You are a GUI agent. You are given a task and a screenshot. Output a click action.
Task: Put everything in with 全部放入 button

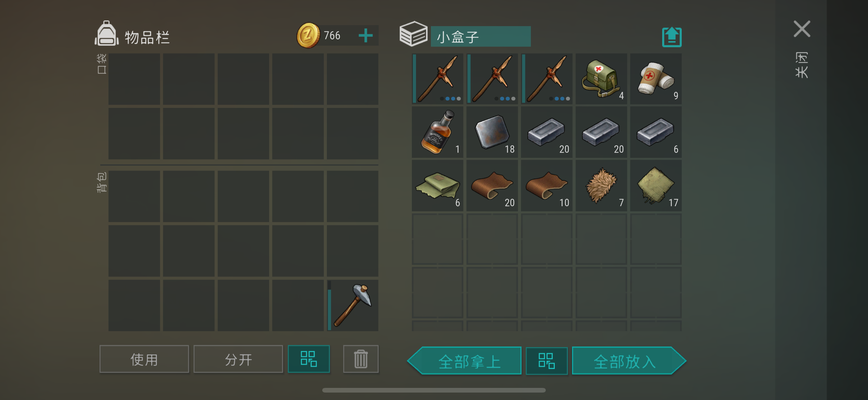tap(629, 361)
